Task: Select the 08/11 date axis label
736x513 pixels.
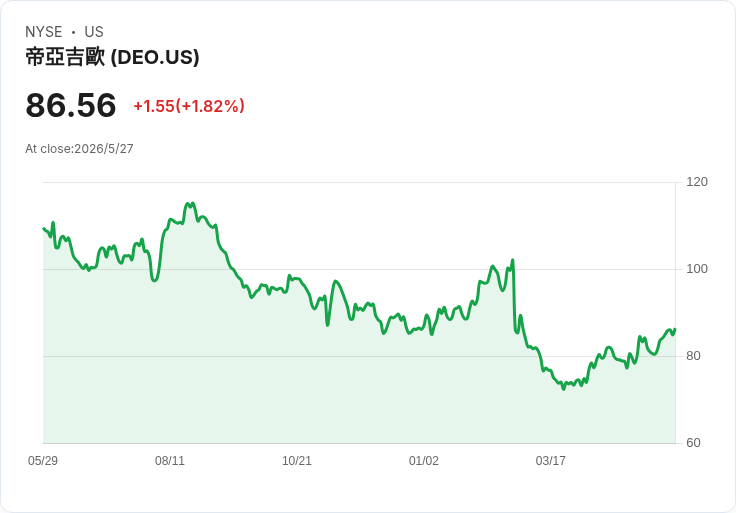Action: tap(170, 461)
